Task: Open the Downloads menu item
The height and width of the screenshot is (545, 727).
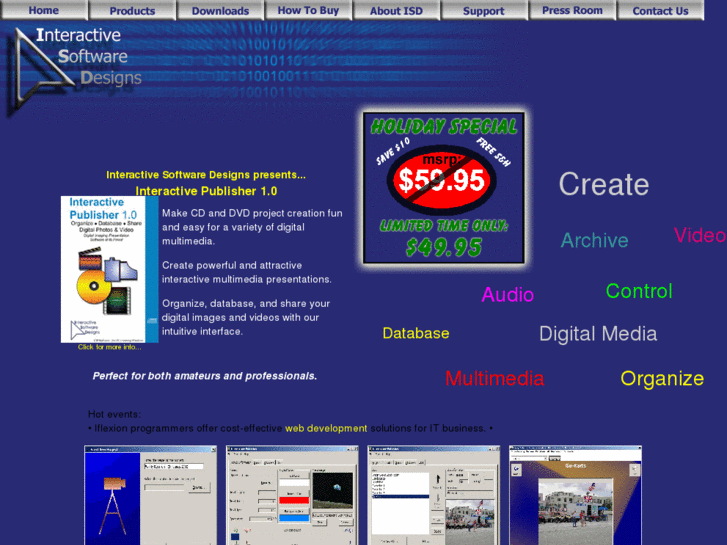Action: 220,10
